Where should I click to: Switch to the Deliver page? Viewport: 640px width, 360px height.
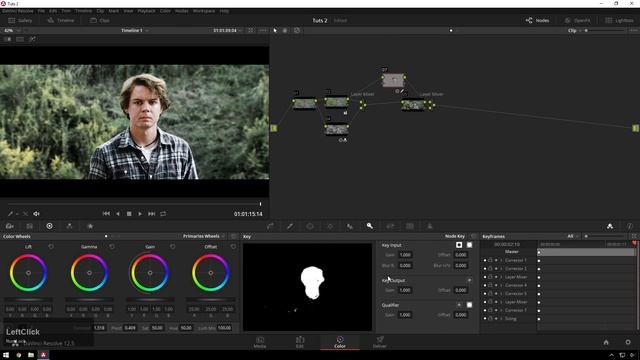[380, 342]
